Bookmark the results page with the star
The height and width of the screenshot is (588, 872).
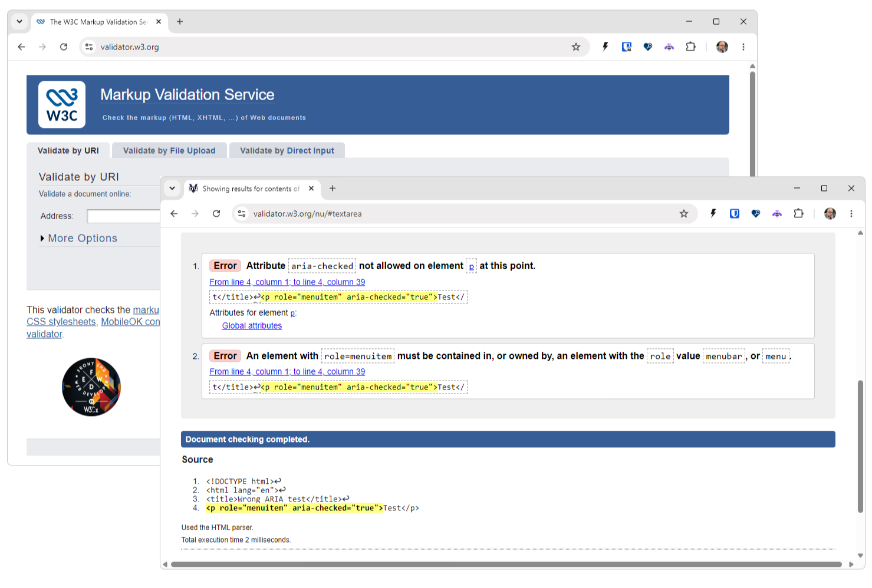pos(684,214)
